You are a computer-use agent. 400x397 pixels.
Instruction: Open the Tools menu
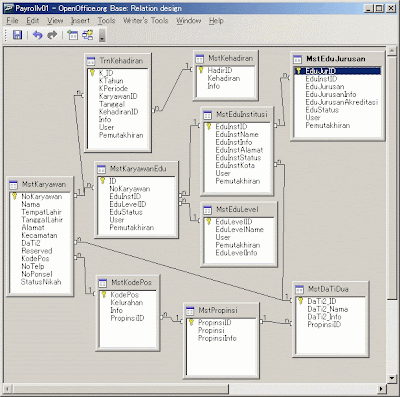coord(106,21)
